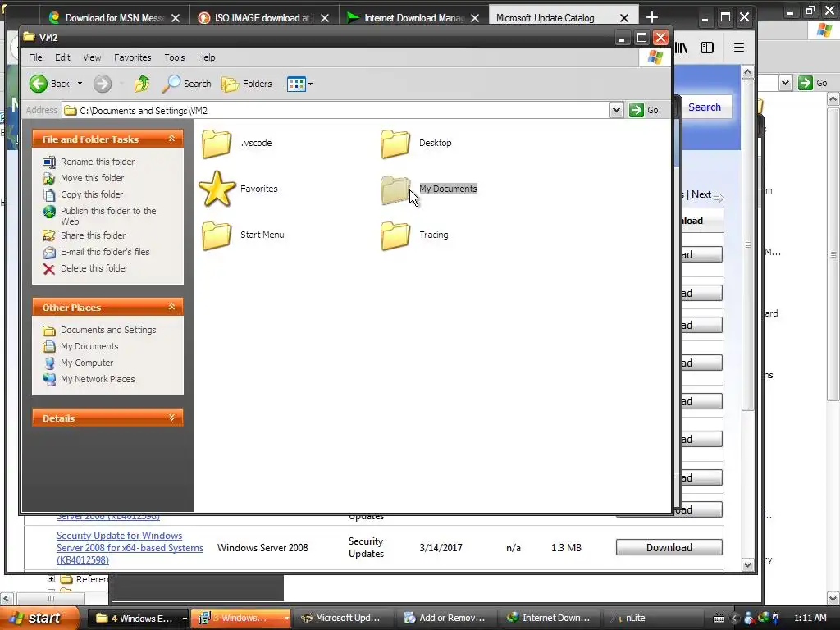Open Security Update for Windows Server 2008 x64 link
The image size is (840, 630).
pyautogui.click(x=130, y=547)
